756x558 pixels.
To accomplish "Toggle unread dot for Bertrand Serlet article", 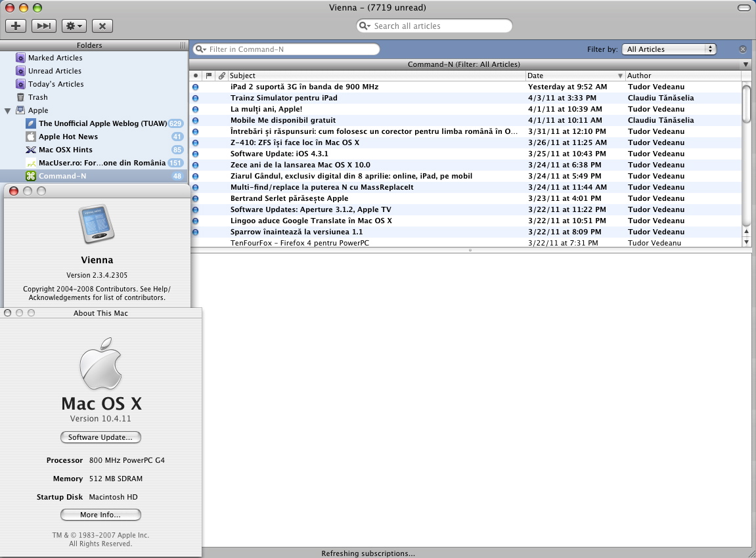I will (x=195, y=198).
